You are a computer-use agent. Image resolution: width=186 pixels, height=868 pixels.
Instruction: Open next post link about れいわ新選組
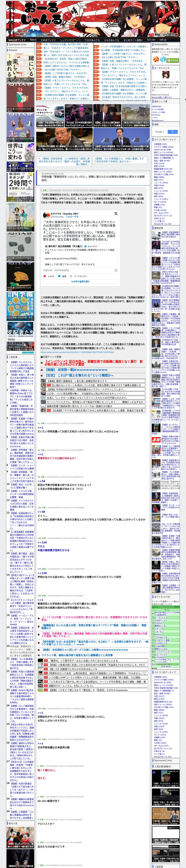coord(120,160)
